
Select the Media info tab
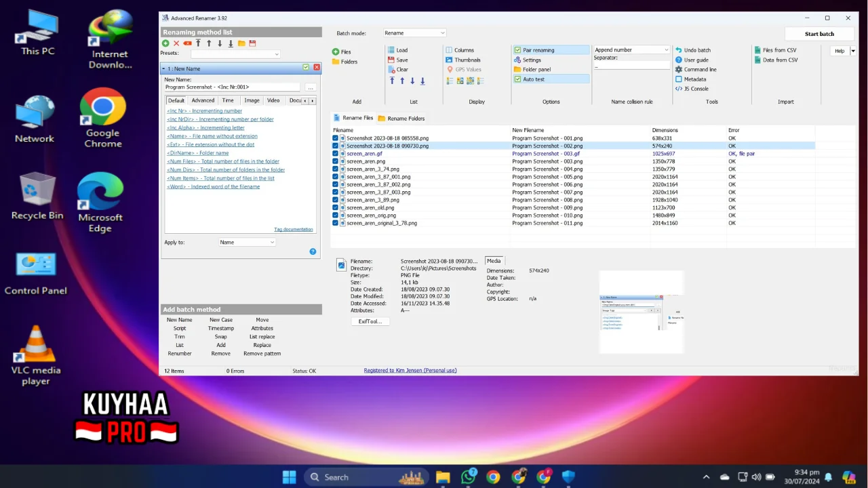[494, 261]
